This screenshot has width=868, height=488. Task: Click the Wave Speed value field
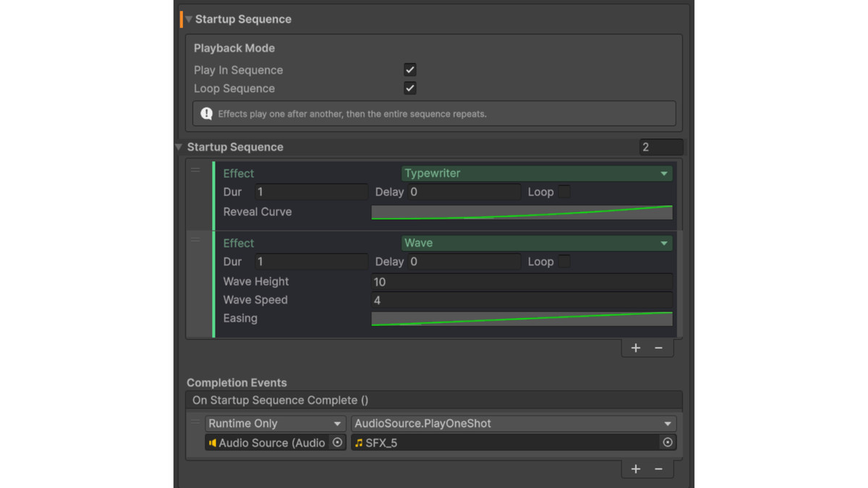(x=522, y=300)
